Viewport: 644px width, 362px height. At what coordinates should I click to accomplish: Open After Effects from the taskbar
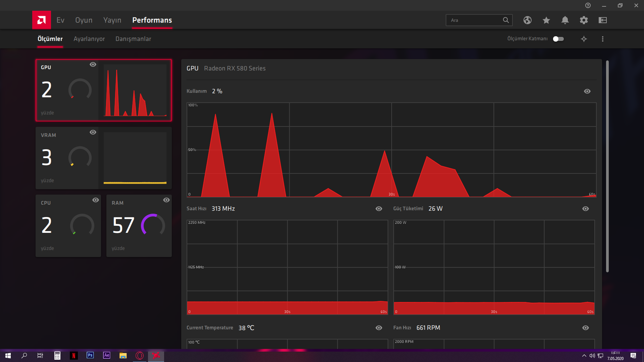(x=106, y=355)
